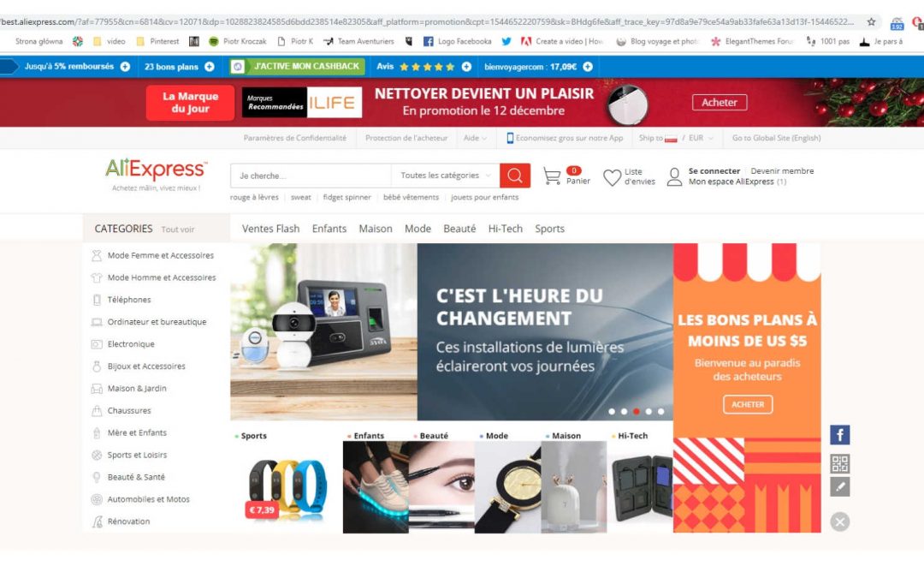Click into the Je cherche search field
The image size is (924, 578).
click(x=311, y=176)
